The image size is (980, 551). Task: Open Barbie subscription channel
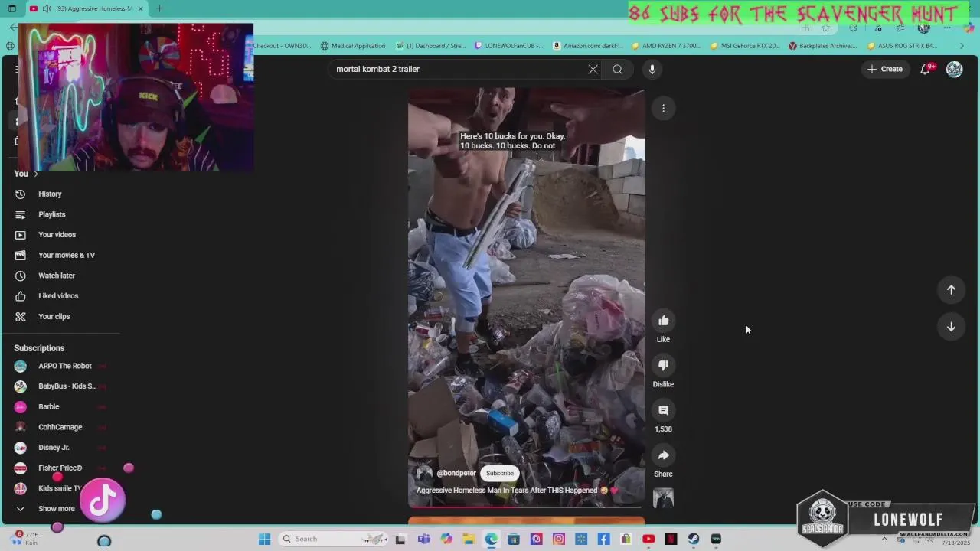[48, 407]
